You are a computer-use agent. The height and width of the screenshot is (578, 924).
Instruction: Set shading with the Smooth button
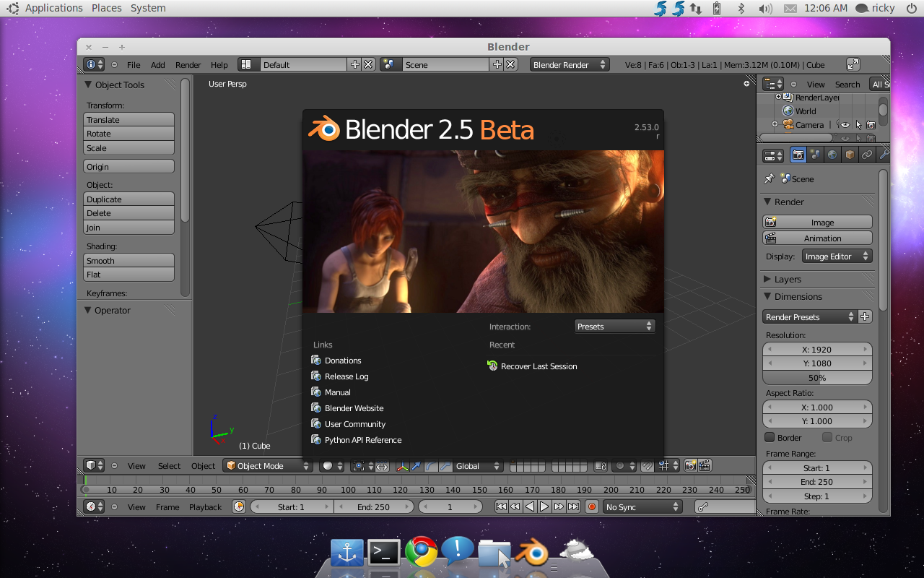pos(129,260)
